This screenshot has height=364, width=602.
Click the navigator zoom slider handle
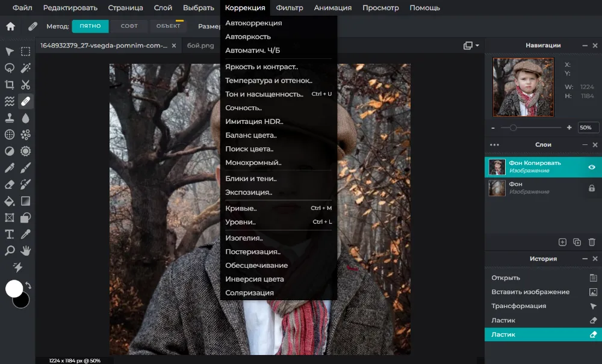tap(513, 128)
